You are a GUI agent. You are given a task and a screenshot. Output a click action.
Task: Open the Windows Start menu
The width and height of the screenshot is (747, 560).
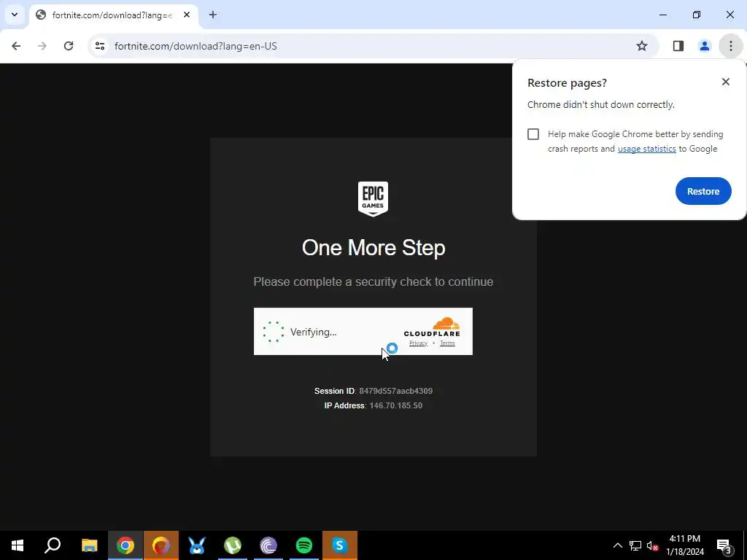18,545
